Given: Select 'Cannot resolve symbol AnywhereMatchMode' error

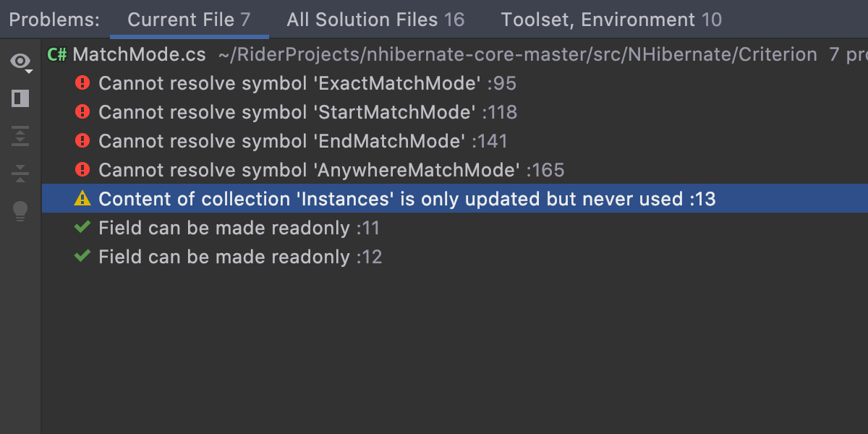Looking at the screenshot, I should tap(331, 171).
